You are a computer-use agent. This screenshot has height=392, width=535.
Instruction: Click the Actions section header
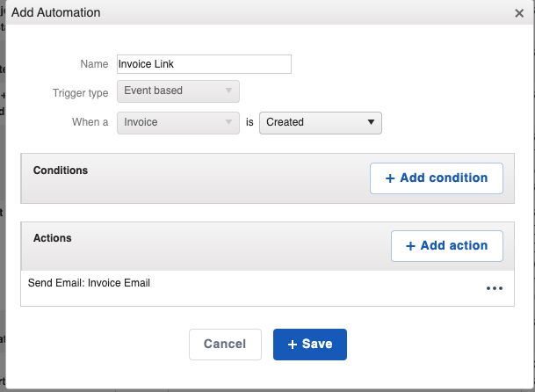53,237
